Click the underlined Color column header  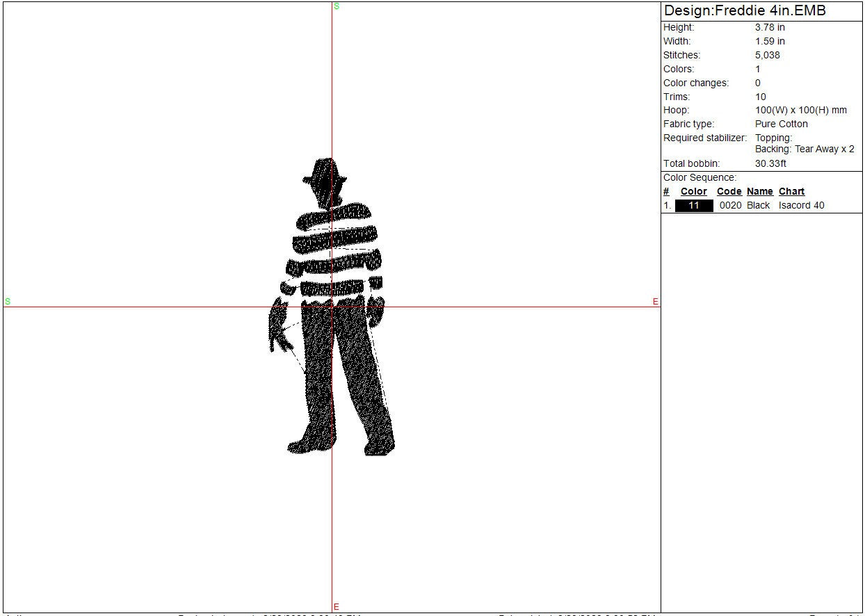click(693, 192)
